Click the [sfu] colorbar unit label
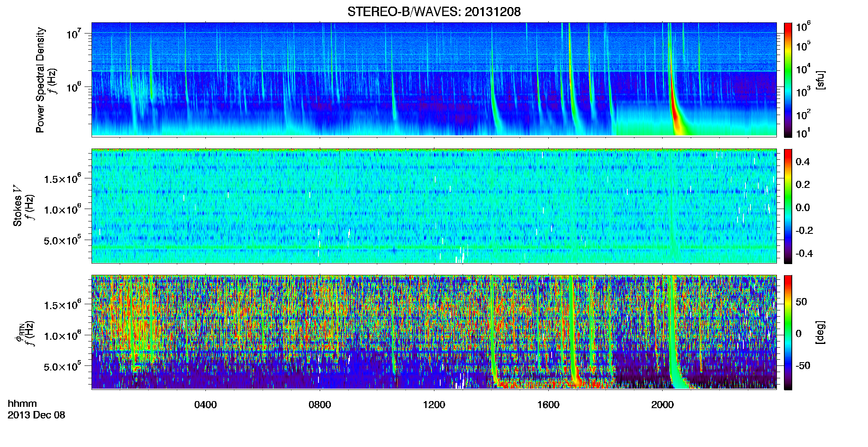Screen dimensions: 868x447 click(x=820, y=80)
